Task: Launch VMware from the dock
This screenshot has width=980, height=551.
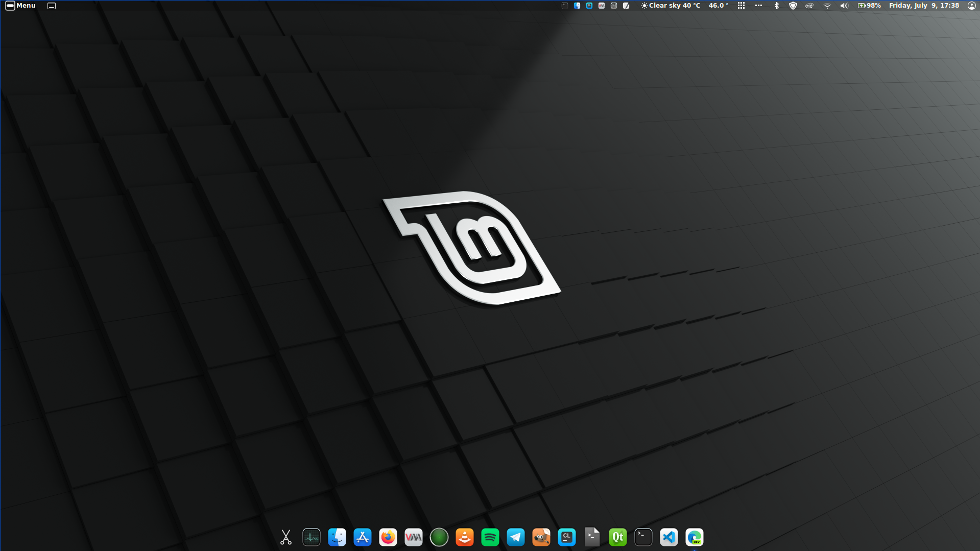Action: 414,537
